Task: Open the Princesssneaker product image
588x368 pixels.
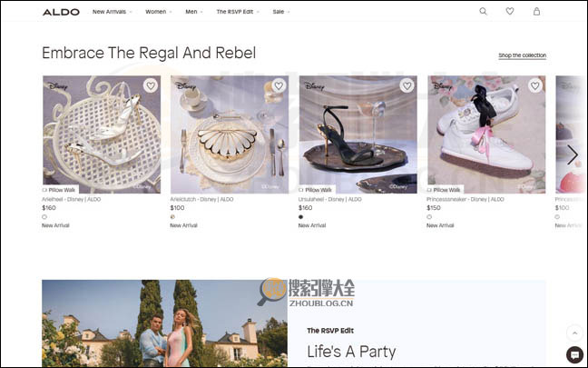Action: (486, 136)
